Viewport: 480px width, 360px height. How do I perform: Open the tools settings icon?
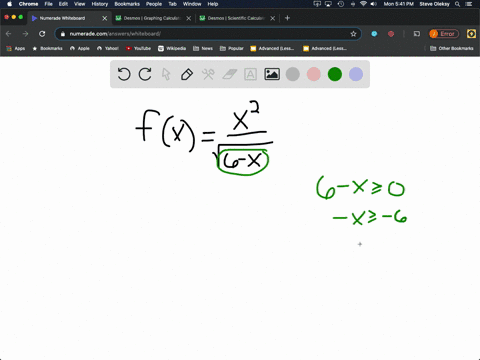click(208, 74)
